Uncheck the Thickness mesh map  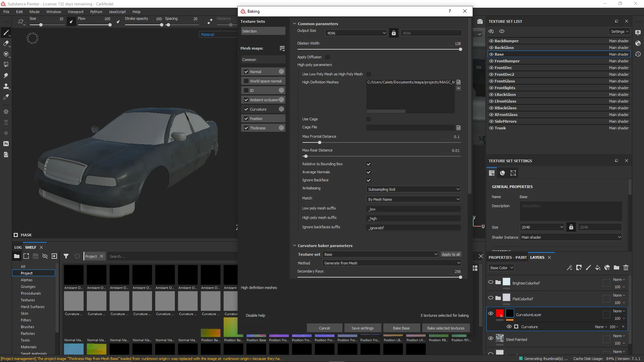click(246, 128)
